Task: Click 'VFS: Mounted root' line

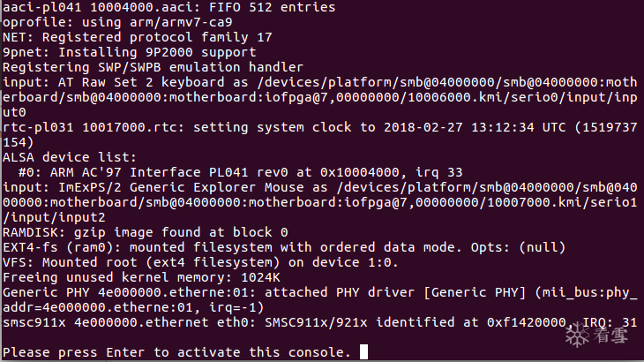Action: click(201, 262)
